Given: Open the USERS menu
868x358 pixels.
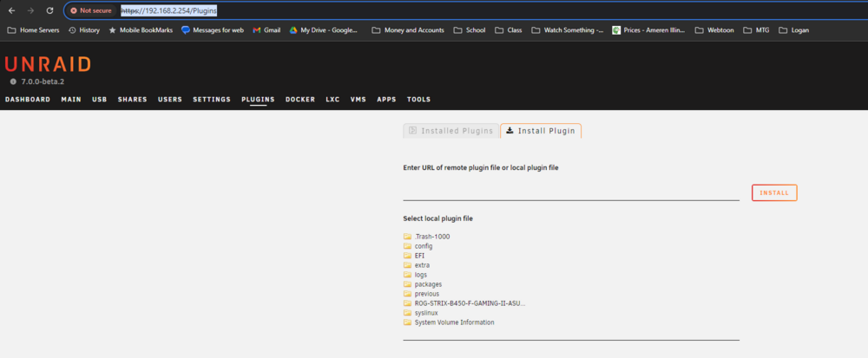Looking at the screenshot, I should (170, 100).
